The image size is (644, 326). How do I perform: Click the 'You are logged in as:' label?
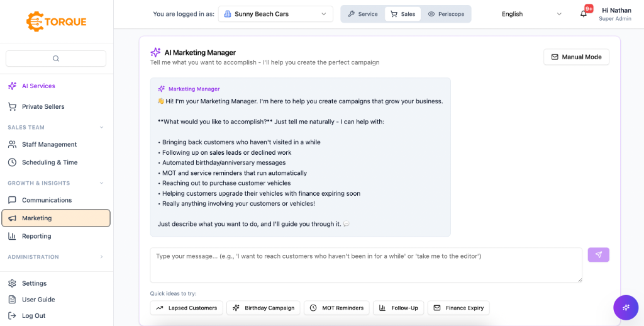(x=184, y=14)
